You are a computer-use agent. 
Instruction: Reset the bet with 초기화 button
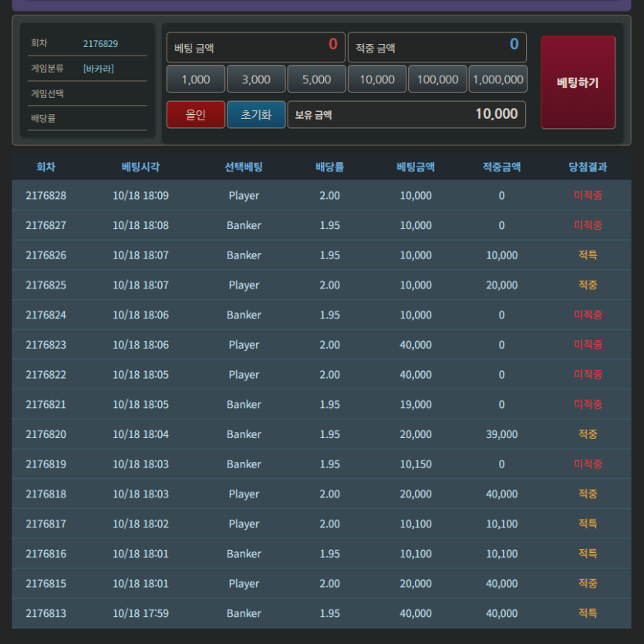tap(256, 115)
